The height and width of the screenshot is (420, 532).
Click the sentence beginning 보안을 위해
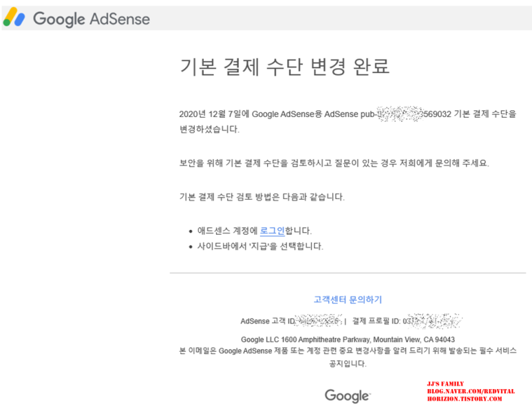334,163
